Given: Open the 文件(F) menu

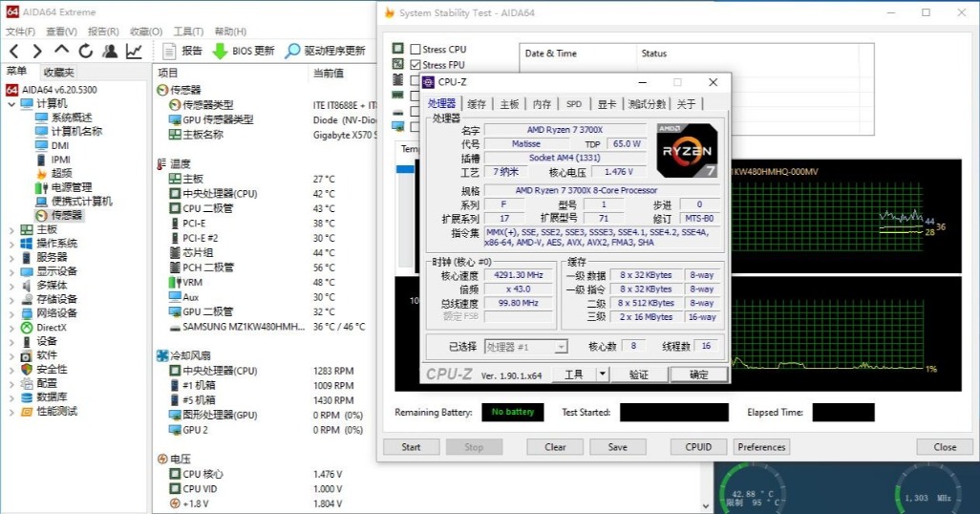Looking at the screenshot, I should pyautogui.click(x=21, y=32).
